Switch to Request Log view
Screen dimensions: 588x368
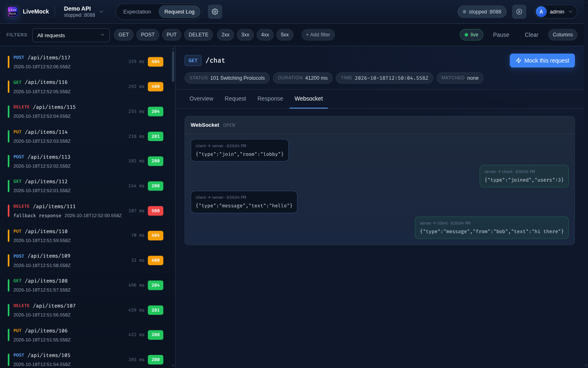tap(179, 12)
